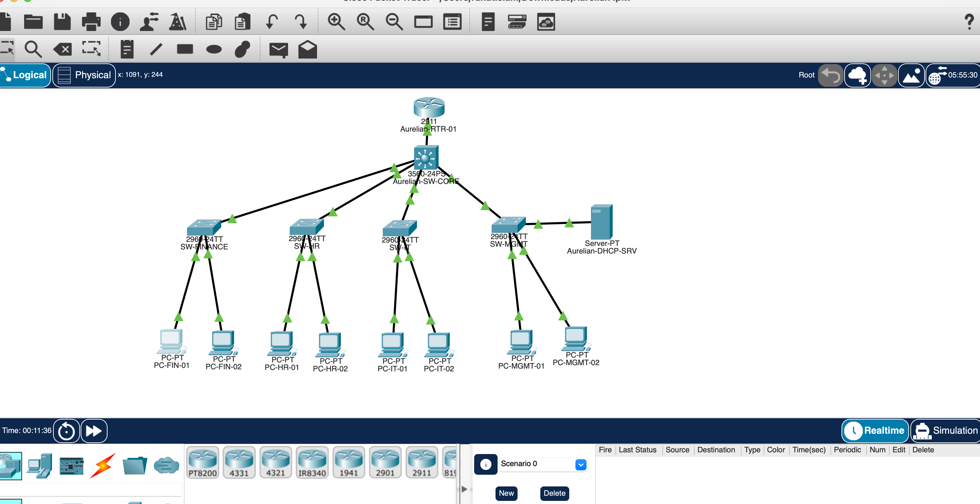Viewport: 980px width, 504px height.
Task: Add a Complex PDU open envelope
Action: click(x=307, y=49)
